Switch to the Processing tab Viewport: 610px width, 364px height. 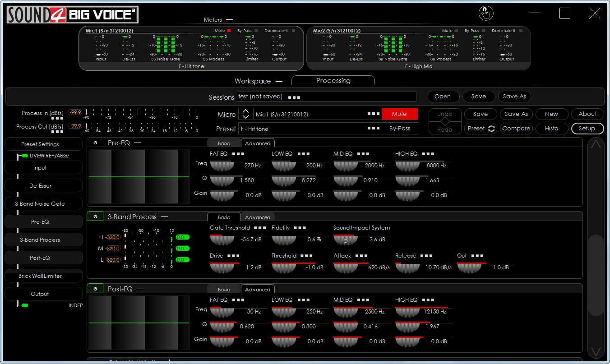pos(333,81)
